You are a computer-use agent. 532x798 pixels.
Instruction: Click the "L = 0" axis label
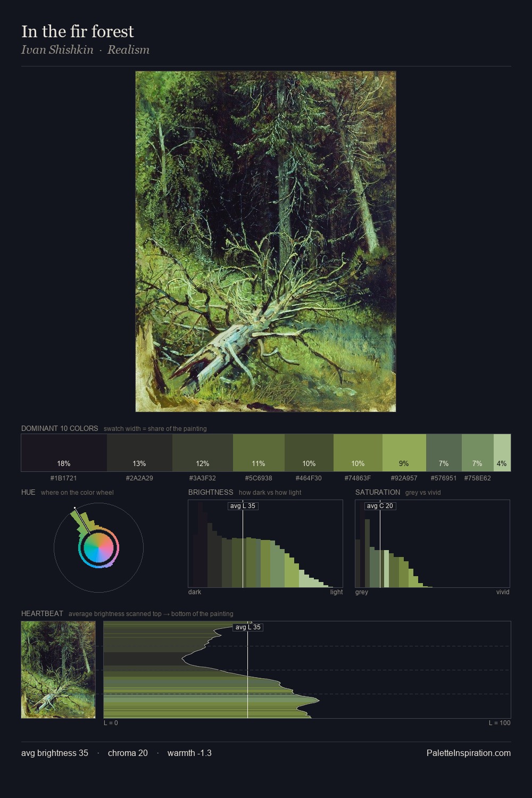pyautogui.click(x=111, y=723)
